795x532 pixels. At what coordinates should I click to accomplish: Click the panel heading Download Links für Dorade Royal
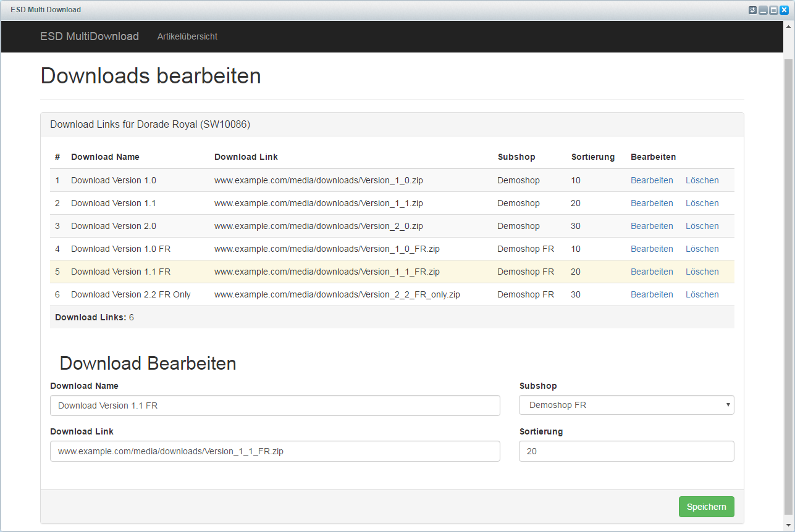[150, 124]
